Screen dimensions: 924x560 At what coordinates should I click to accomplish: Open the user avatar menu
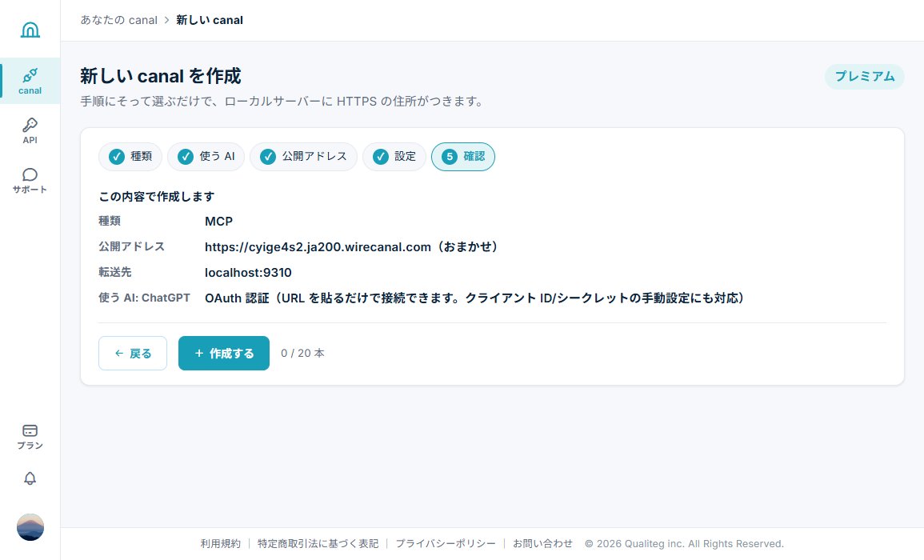click(x=30, y=527)
